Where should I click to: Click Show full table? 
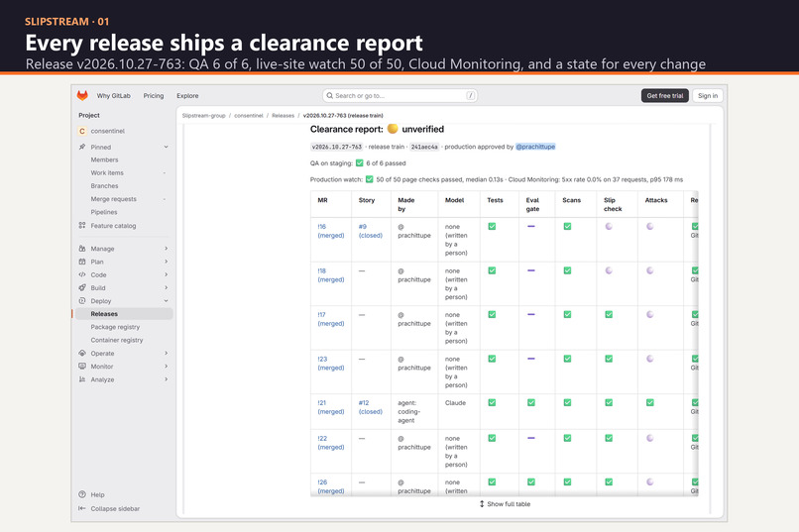click(x=505, y=504)
